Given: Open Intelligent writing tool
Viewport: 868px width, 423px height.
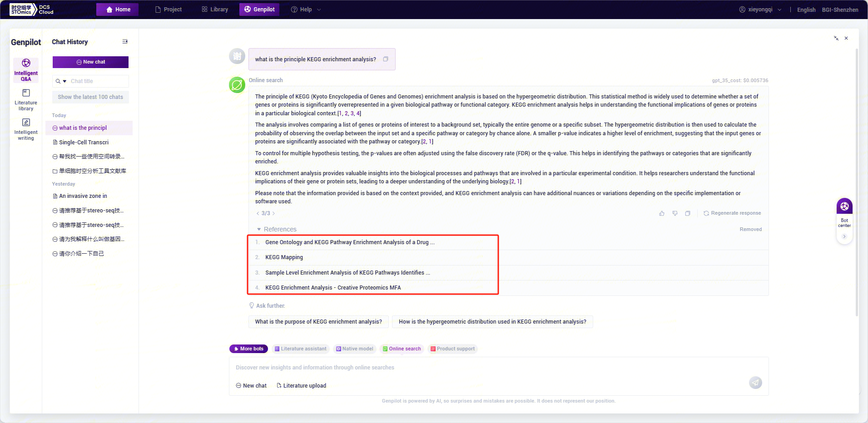Looking at the screenshot, I should 26,129.
